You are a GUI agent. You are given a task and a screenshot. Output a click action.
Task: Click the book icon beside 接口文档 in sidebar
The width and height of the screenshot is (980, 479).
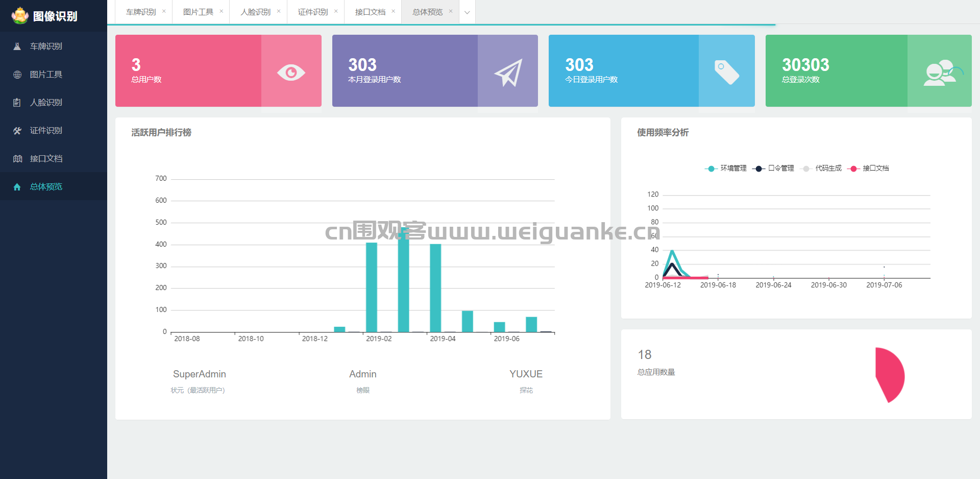[17, 159]
